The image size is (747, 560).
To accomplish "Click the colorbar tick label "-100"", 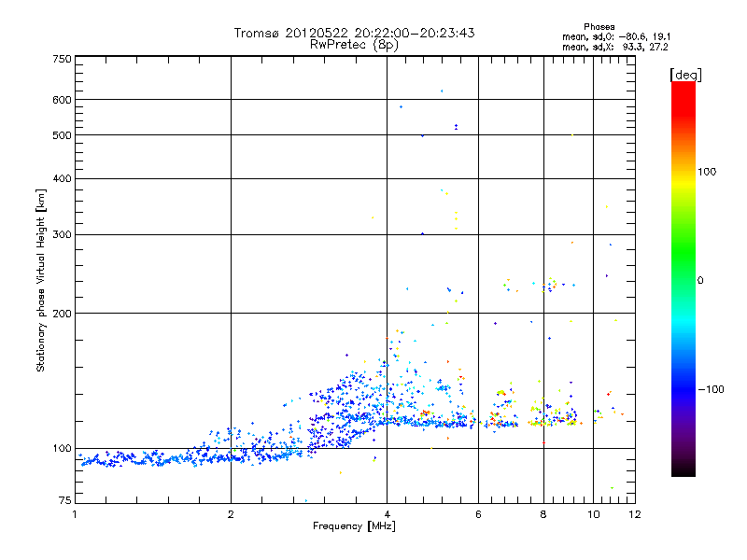I will (712, 389).
